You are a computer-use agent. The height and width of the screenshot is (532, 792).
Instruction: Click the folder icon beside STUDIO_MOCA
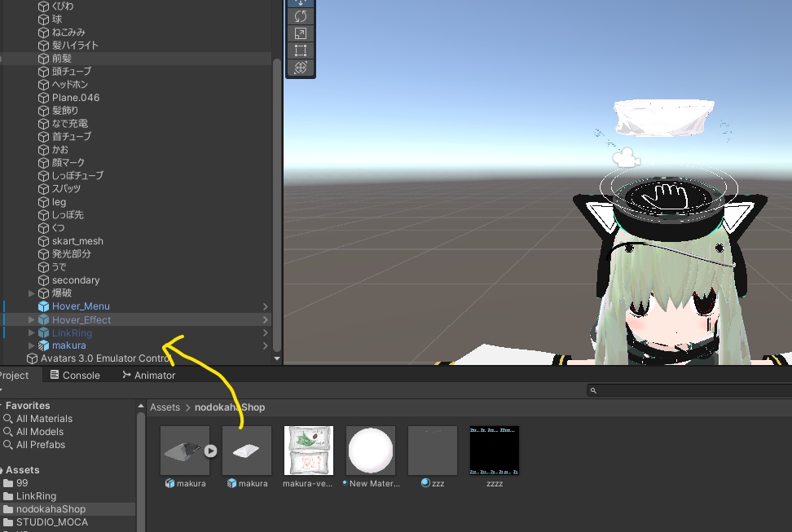(x=8, y=522)
